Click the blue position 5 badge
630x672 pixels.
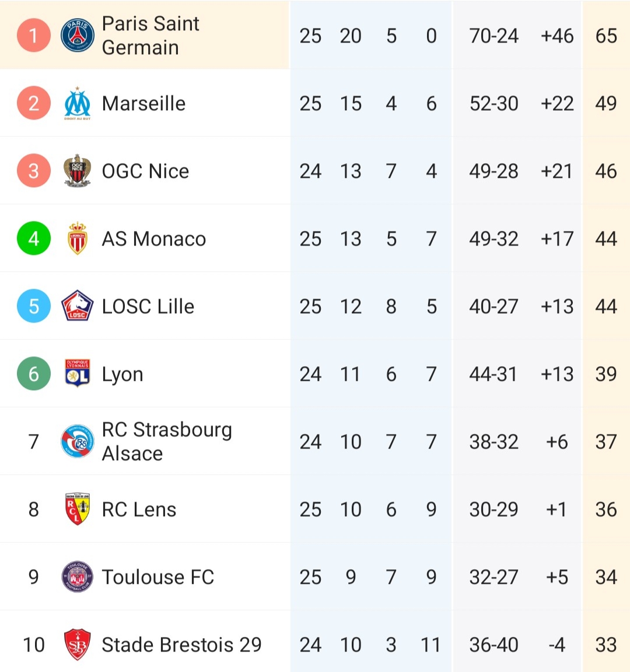point(34,306)
